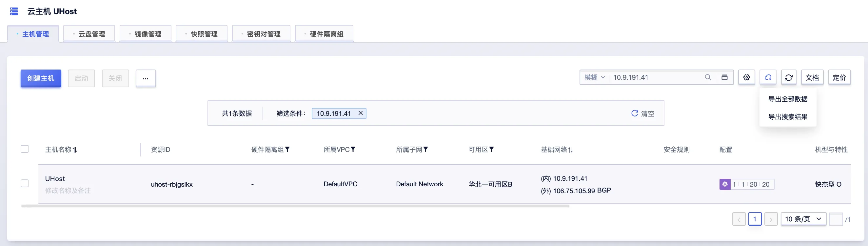Click the purple OS icon in 配置
The width and height of the screenshot is (868, 246).
(x=725, y=184)
